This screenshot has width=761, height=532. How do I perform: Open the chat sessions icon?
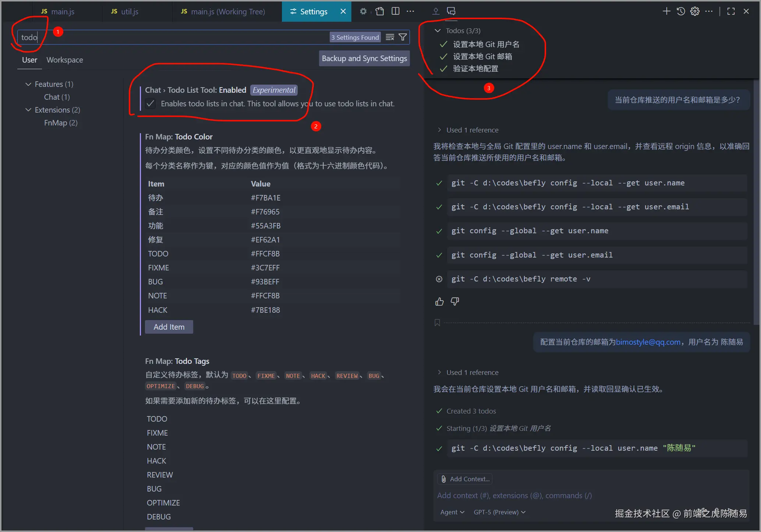click(x=451, y=11)
